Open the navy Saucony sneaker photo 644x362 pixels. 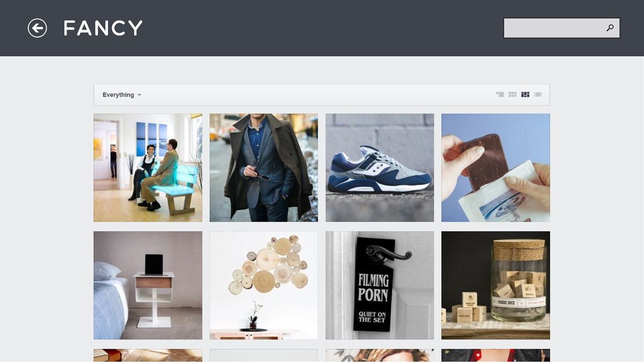coord(380,167)
